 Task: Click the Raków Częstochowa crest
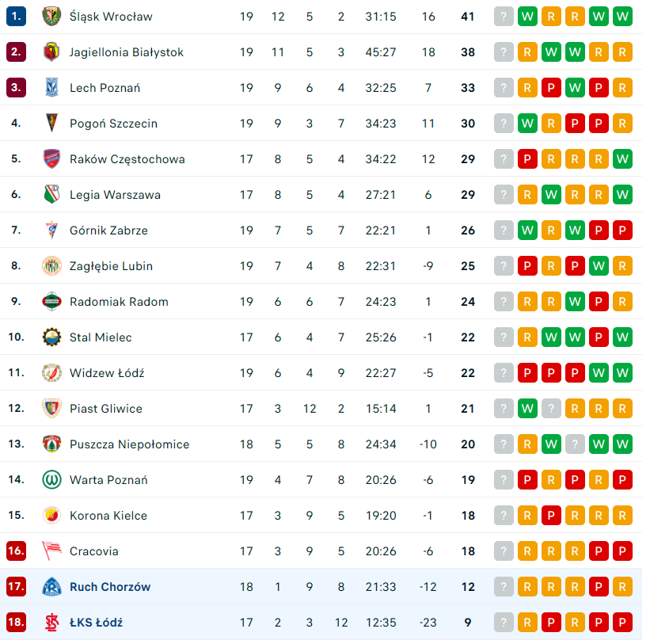click(x=51, y=158)
